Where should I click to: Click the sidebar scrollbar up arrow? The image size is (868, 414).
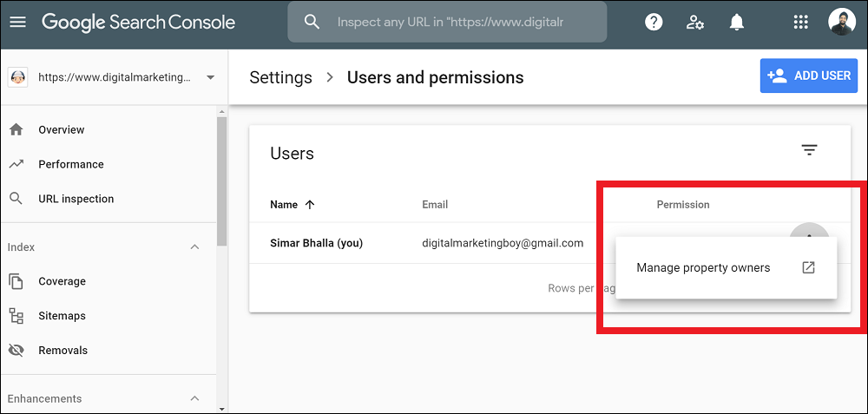(x=221, y=110)
